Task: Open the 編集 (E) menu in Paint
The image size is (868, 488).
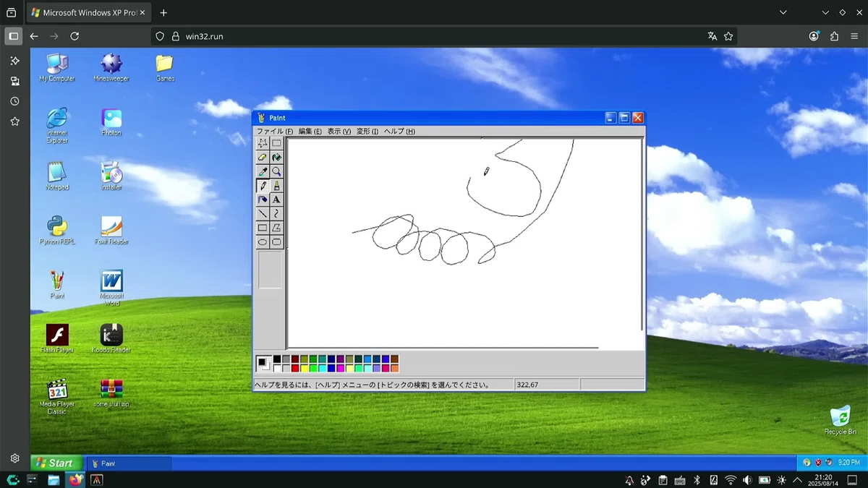Action: (310, 131)
